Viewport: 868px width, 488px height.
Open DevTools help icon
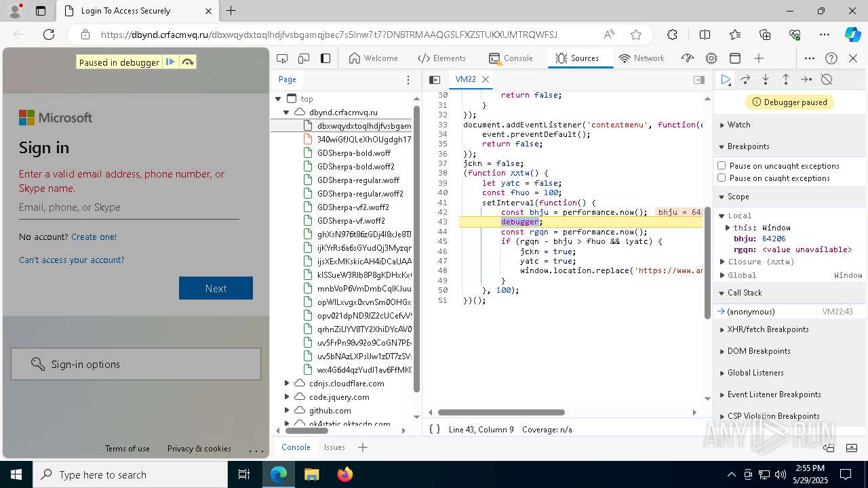pos(832,58)
